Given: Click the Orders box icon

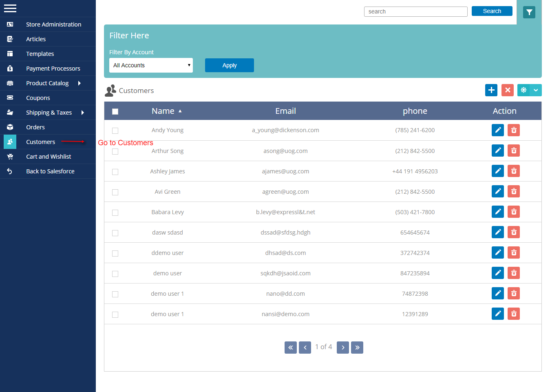Looking at the screenshot, I should coord(10,127).
